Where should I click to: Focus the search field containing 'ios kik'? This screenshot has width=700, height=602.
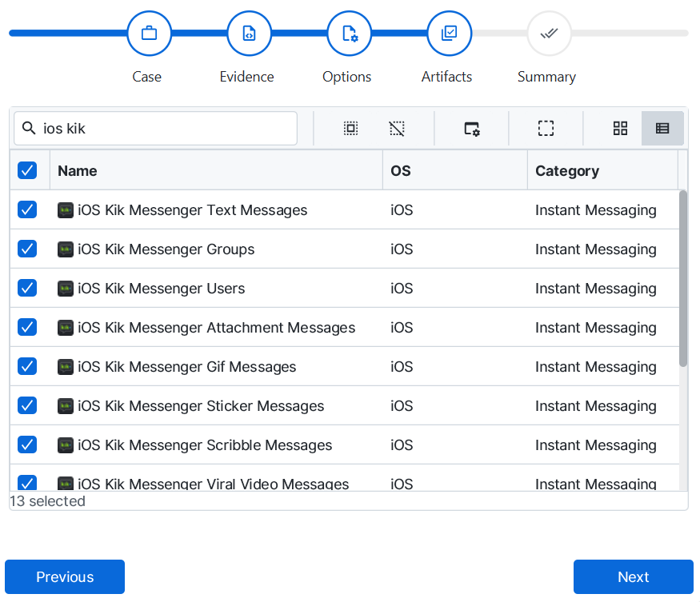(x=156, y=129)
